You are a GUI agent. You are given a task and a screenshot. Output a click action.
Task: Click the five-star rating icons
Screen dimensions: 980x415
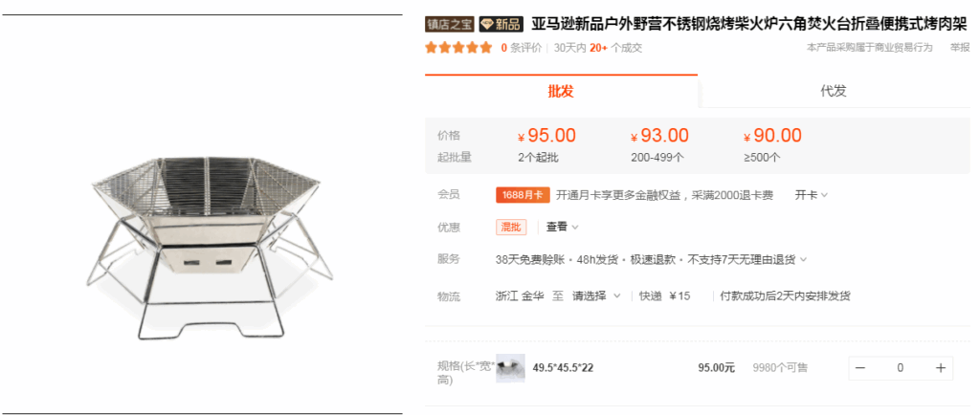pos(458,48)
